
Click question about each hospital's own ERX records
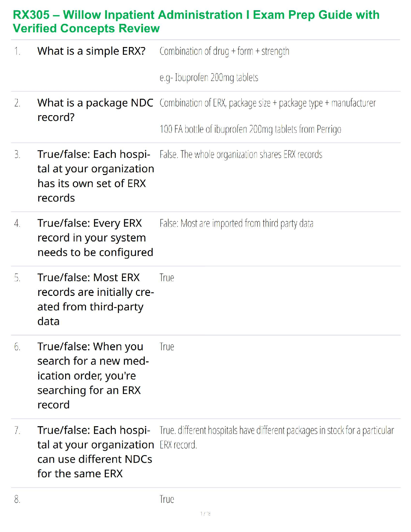coord(95,176)
